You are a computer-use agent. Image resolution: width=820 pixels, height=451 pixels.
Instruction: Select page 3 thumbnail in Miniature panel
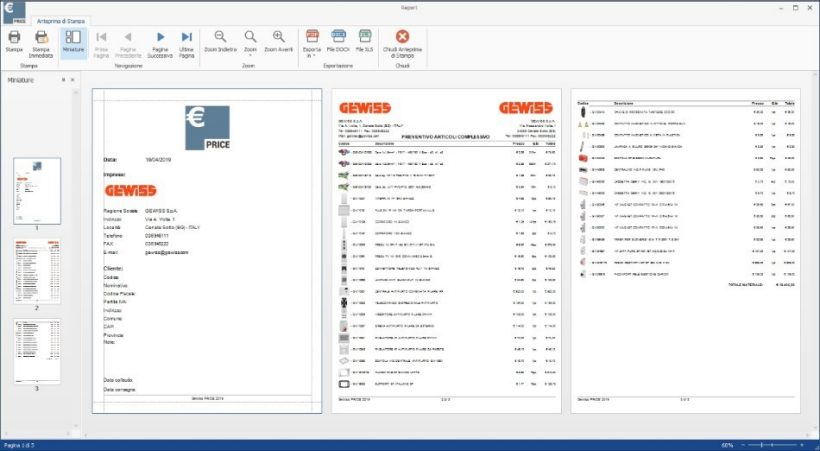pyautogui.click(x=36, y=350)
